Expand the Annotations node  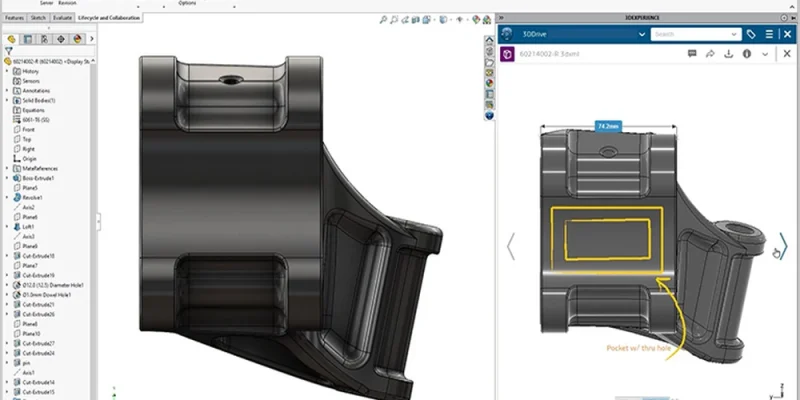pos(7,91)
